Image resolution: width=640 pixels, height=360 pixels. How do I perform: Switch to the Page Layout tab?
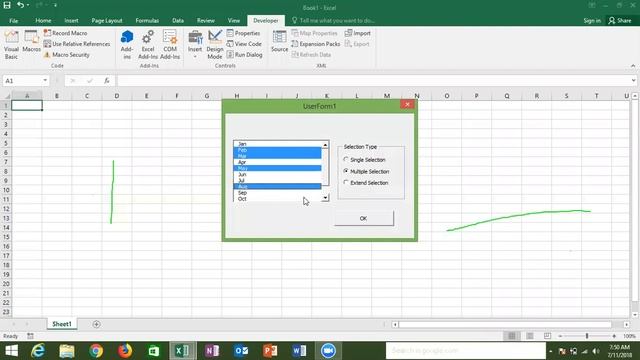click(107, 20)
